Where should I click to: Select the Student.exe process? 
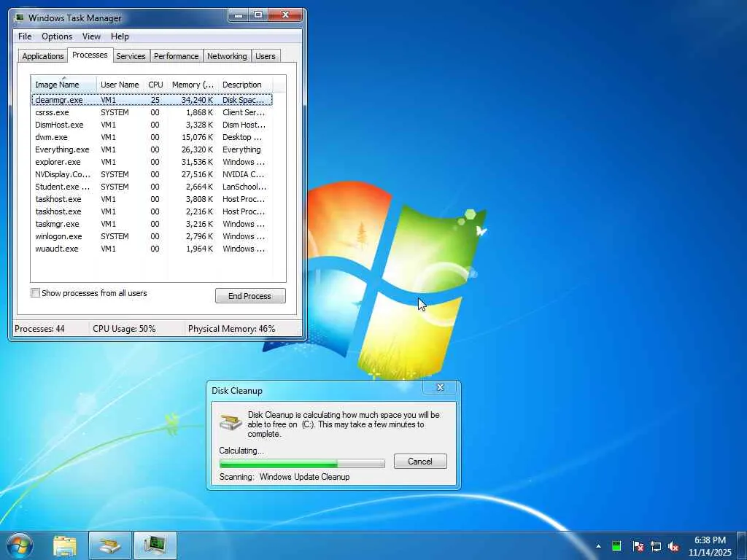point(152,187)
